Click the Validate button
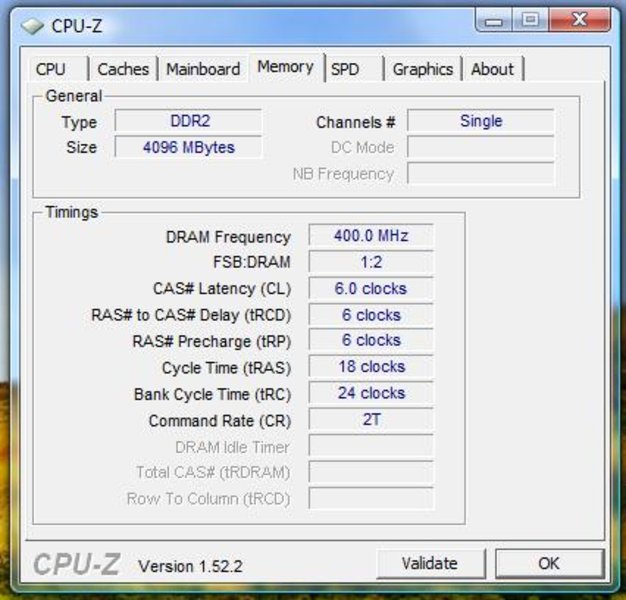This screenshot has width=626, height=600. click(x=430, y=563)
